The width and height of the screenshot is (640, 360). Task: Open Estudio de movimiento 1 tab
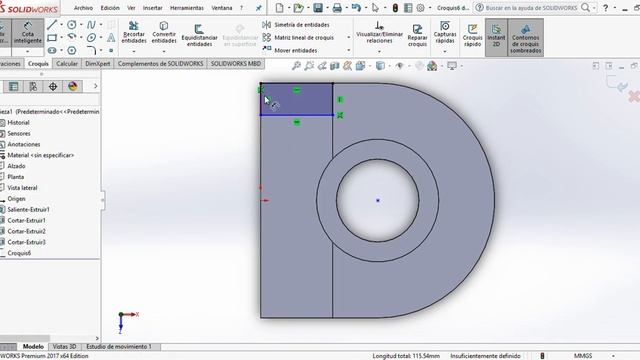pos(119,347)
